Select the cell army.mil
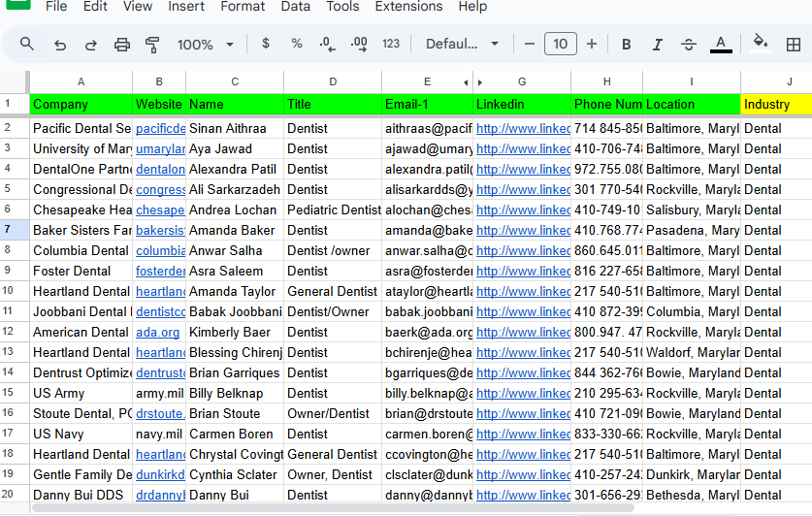 [x=159, y=393]
